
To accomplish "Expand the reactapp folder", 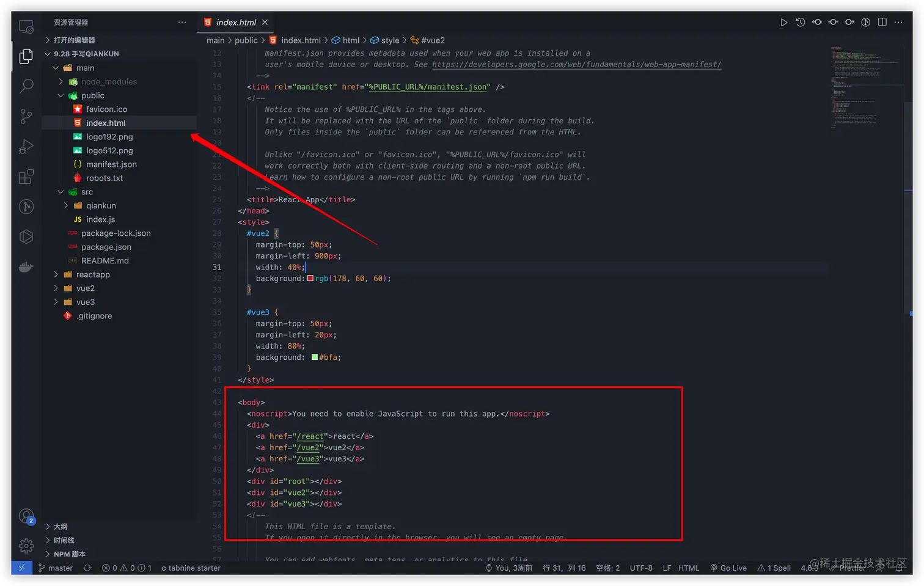I will [56, 274].
